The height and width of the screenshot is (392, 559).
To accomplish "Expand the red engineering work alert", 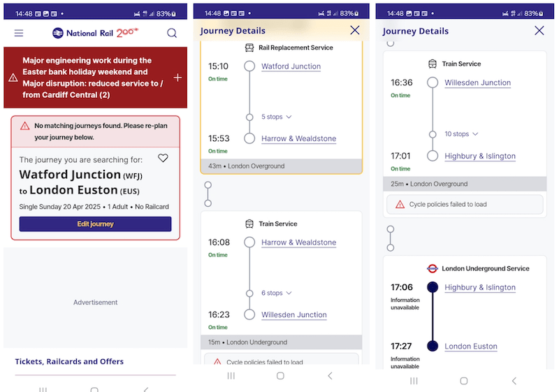I will (177, 78).
